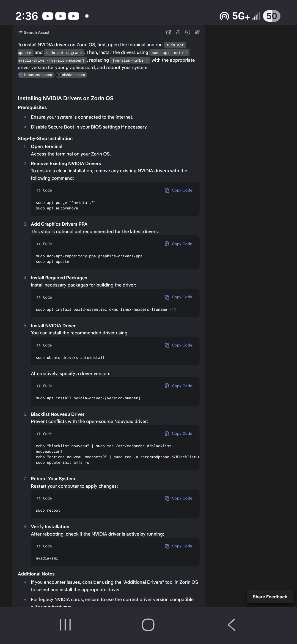This screenshot has width=297, height=644.
Task: Tap the Android back navigation arrow
Action: [x=232, y=624]
